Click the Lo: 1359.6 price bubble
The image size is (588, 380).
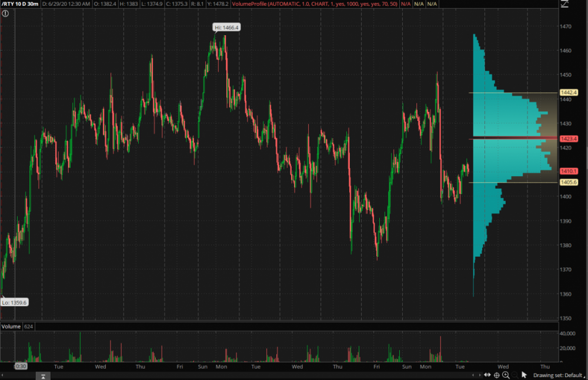point(14,302)
